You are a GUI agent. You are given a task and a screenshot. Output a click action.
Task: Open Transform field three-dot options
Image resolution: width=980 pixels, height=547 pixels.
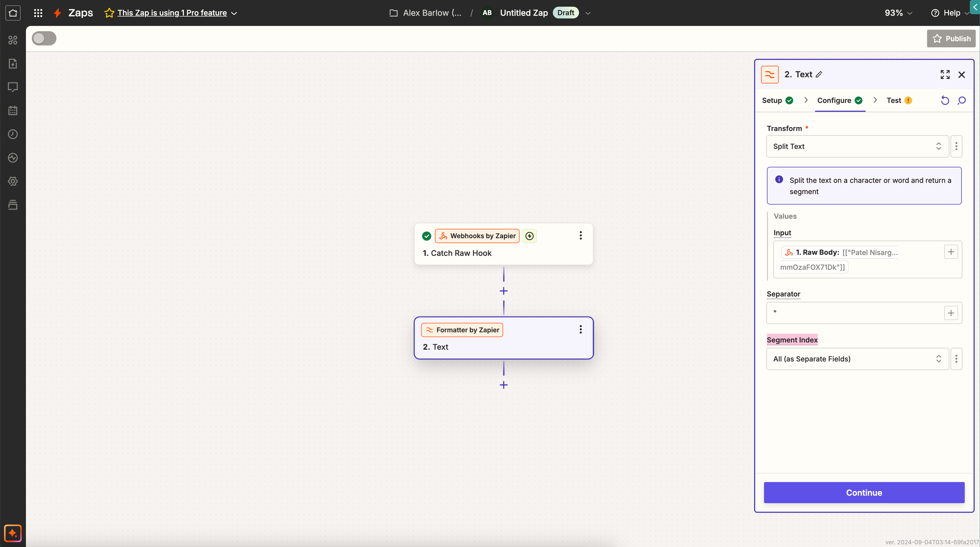coord(956,147)
